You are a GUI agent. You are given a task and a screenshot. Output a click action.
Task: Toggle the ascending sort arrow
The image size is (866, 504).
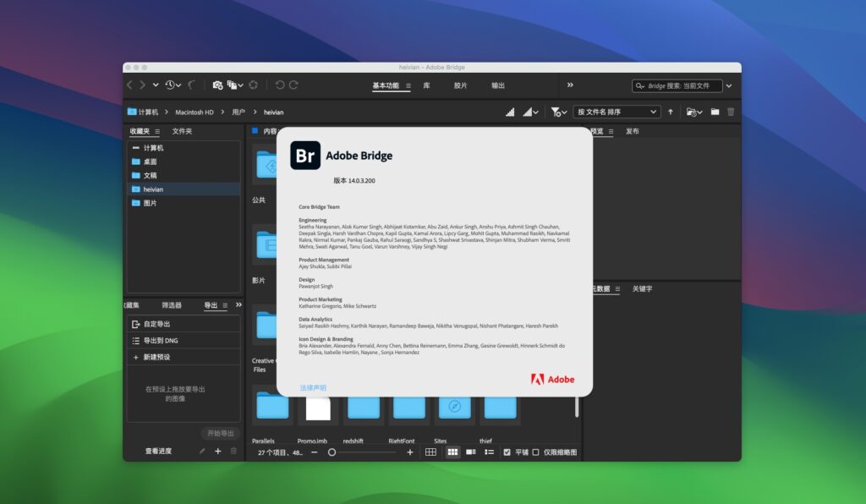click(670, 111)
